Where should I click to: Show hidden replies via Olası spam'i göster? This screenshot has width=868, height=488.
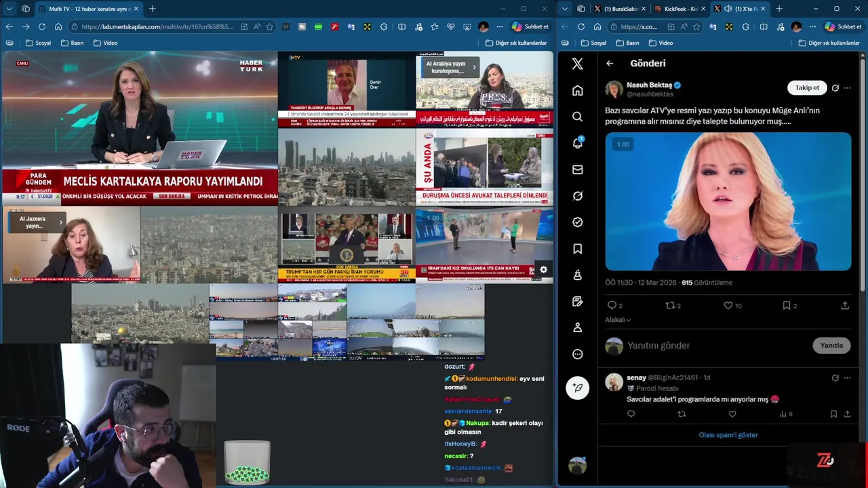[x=728, y=435]
